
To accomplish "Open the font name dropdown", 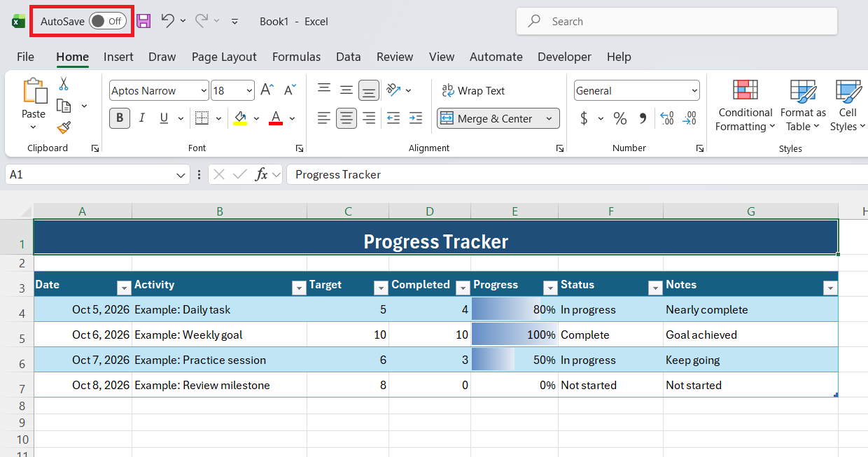I will click(204, 91).
